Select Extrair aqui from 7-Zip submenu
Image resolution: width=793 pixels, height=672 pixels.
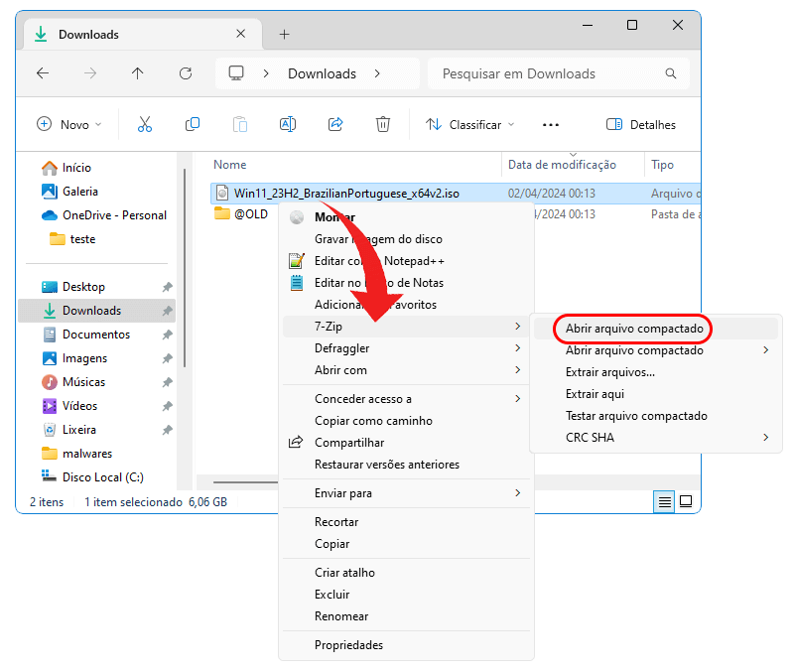pyautogui.click(x=595, y=394)
